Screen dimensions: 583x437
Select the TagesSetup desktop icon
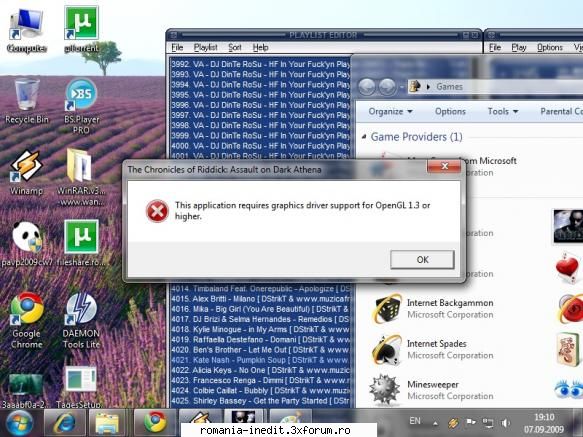(x=80, y=387)
